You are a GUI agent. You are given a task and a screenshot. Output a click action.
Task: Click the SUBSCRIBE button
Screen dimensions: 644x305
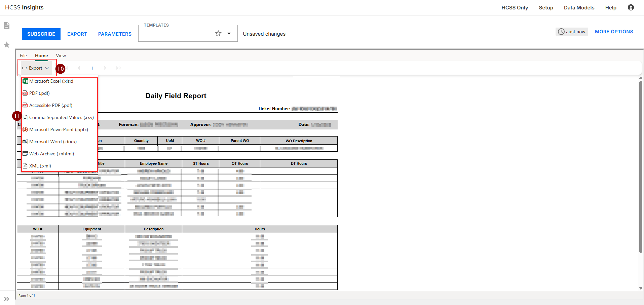[41, 34]
